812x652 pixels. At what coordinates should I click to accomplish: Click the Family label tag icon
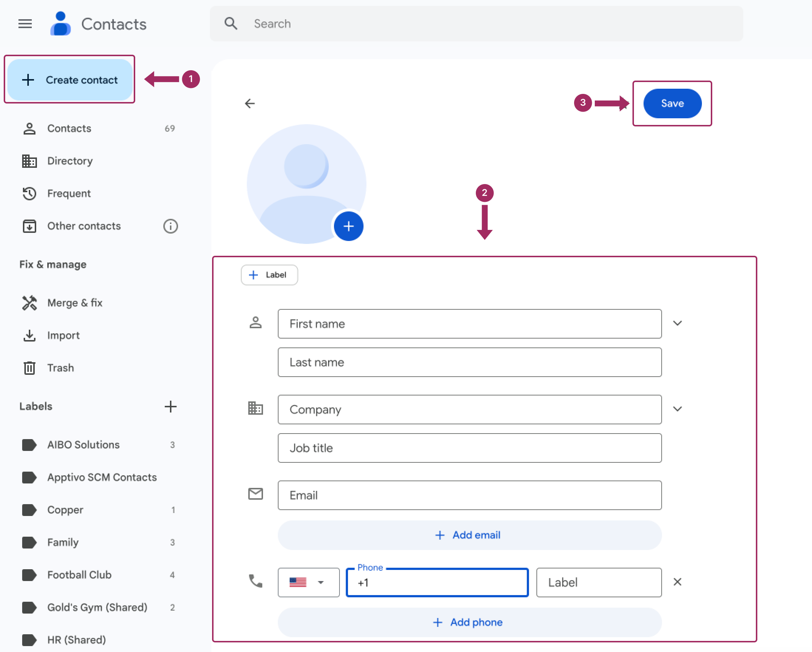pyautogui.click(x=30, y=543)
